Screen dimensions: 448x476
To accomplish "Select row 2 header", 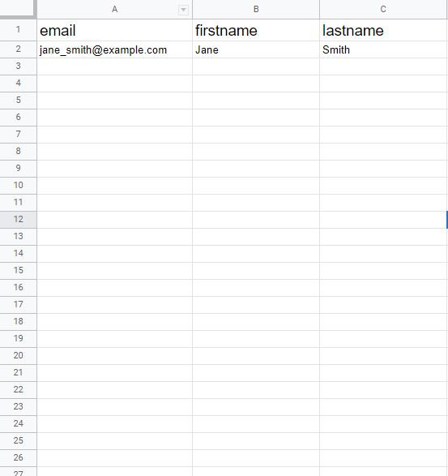I will click(x=18, y=49).
